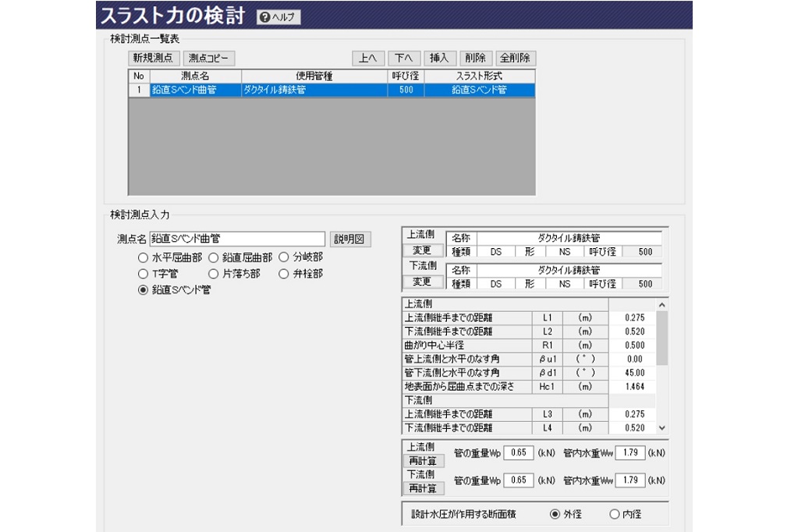Click the Hc1 value 1.464

632,386
